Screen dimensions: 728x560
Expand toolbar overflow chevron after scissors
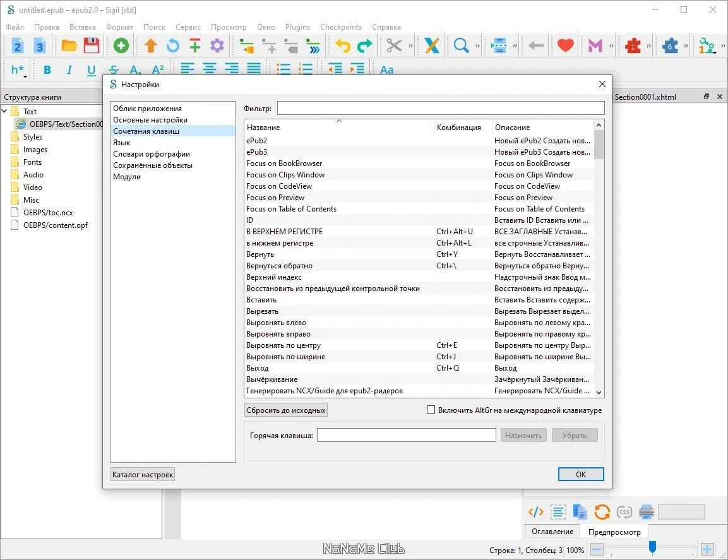point(410,45)
